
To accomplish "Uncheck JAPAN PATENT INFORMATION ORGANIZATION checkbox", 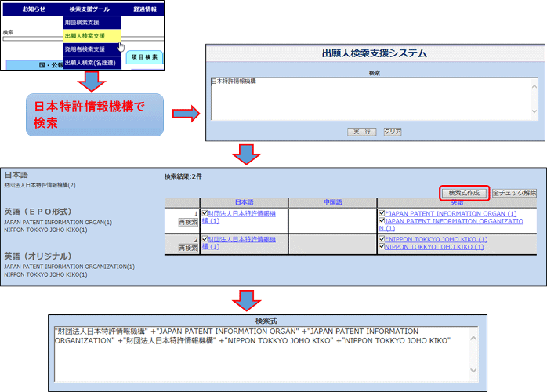I will point(382,220).
